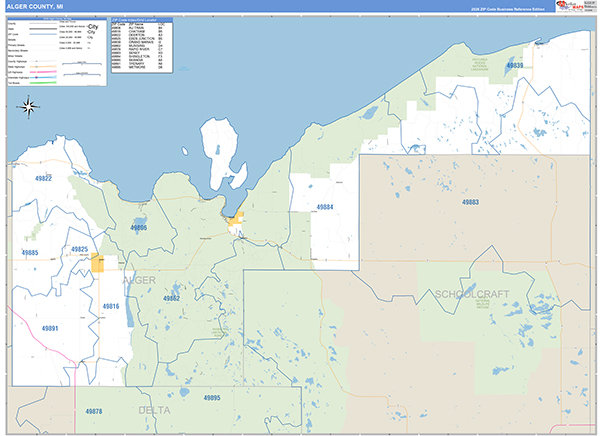Click the Pictured Rocks National Lakeshore label
Viewport: 600px width, 436px height.
pyautogui.click(x=479, y=65)
